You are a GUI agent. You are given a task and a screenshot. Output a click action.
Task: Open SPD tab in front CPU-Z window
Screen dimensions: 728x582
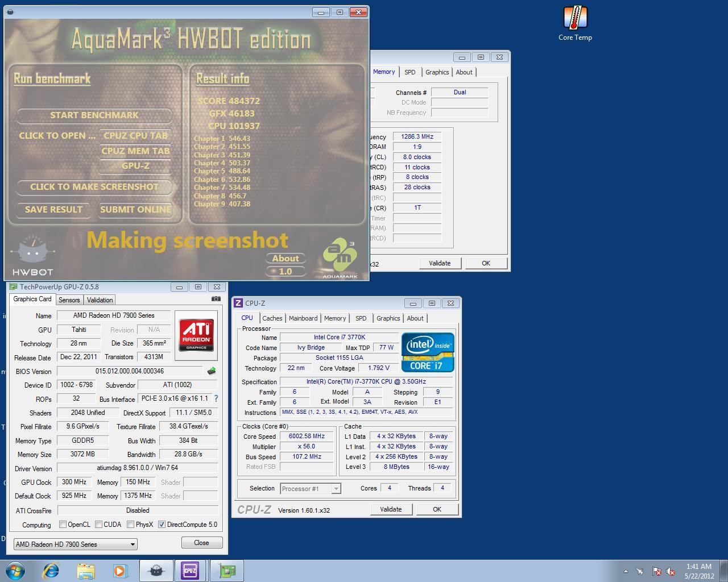[x=361, y=318]
